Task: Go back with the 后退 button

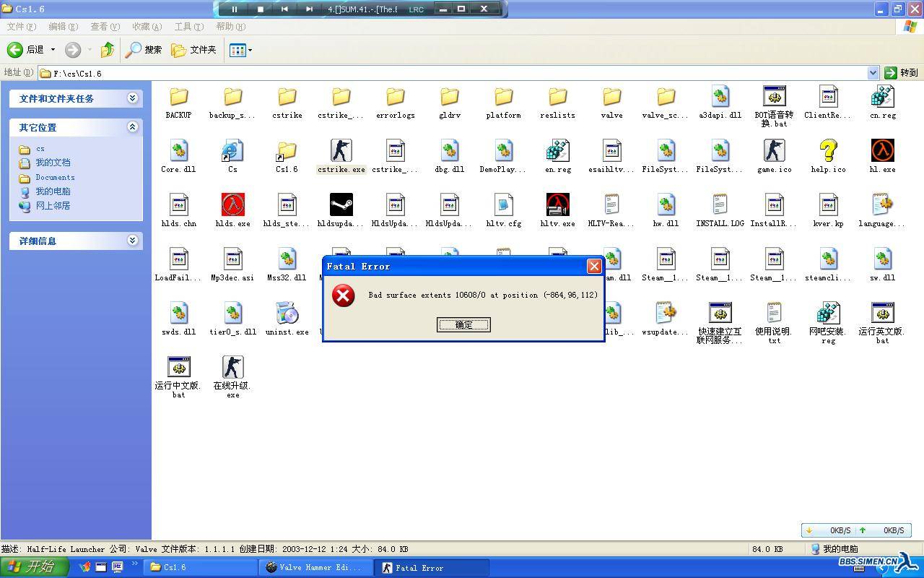Action: click(x=26, y=49)
